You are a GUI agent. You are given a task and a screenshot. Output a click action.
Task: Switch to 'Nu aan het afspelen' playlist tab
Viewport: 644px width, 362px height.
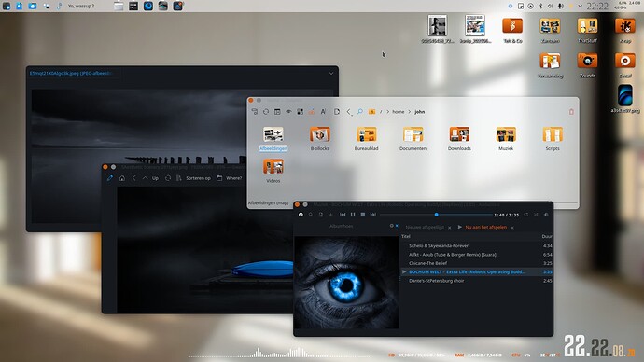[486, 227]
